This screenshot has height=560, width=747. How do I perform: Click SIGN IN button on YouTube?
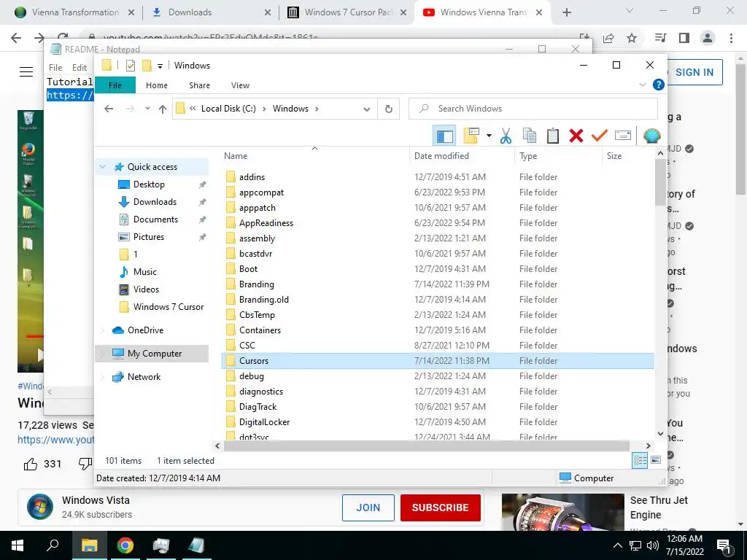pyautogui.click(x=694, y=72)
